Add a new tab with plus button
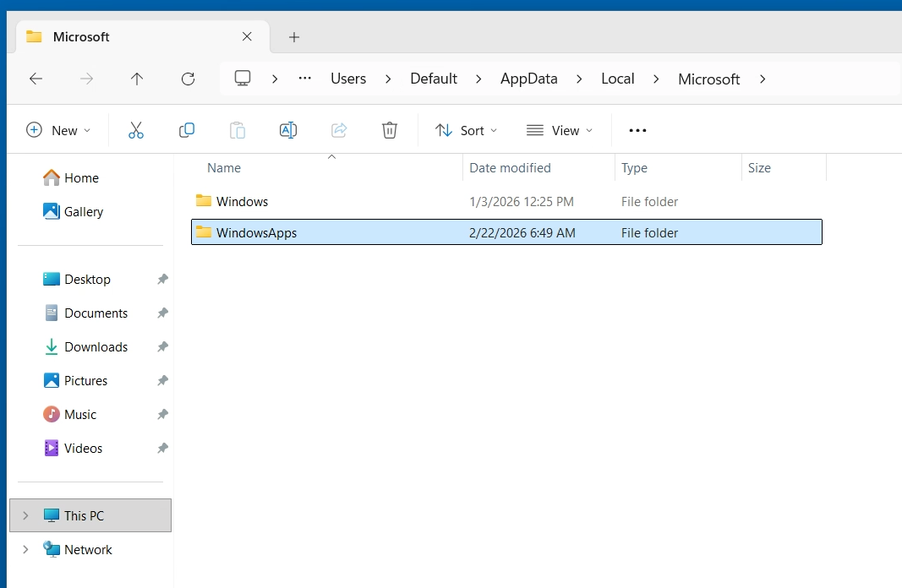This screenshot has height=588, width=902. (x=294, y=37)
